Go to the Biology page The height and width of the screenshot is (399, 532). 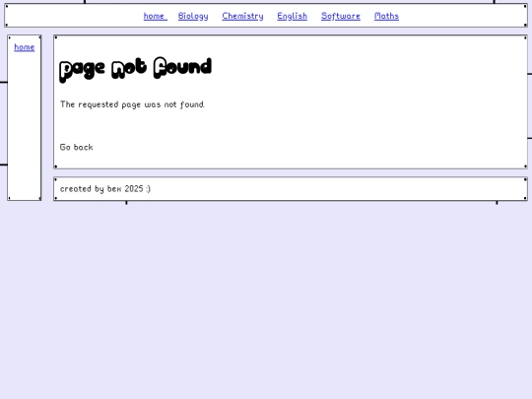click(x=193, y=16)
